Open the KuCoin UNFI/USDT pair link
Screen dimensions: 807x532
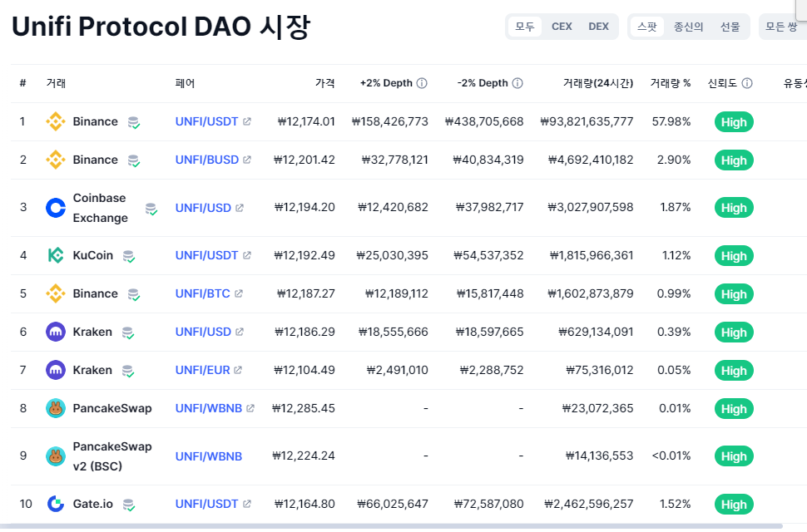pos(207,255)
